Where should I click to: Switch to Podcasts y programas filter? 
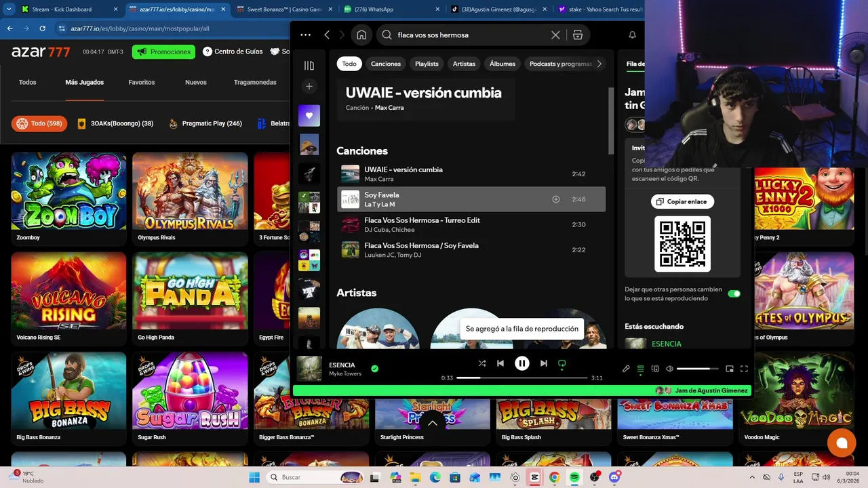coord(561,64)
